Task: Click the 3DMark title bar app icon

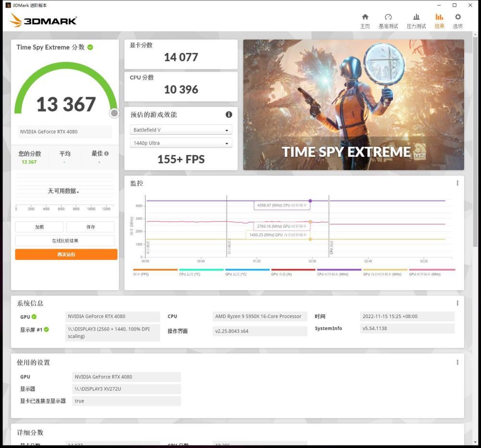Action: pos(8,5)
